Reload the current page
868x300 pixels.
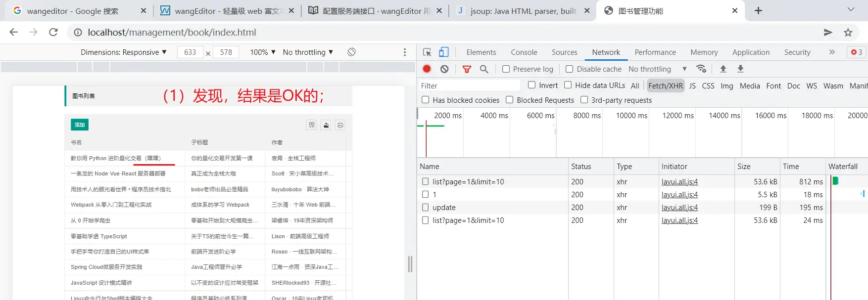[53, 32]
